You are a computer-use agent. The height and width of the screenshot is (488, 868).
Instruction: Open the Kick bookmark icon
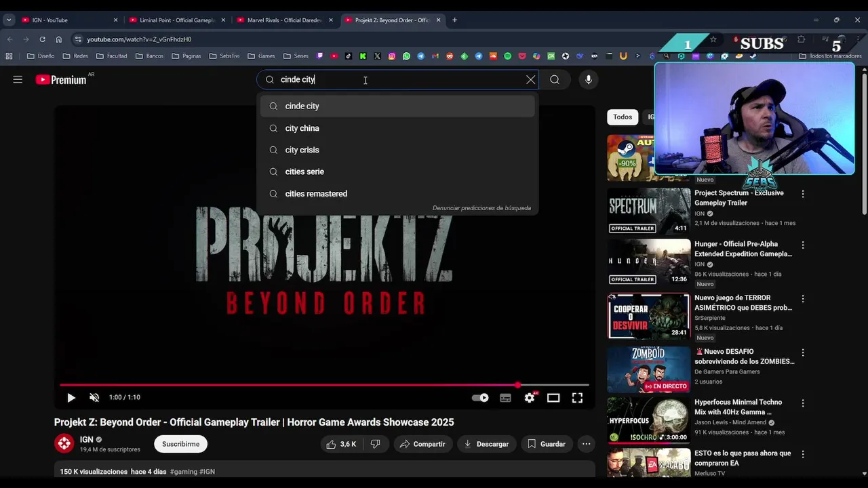[x=363, y=56]
